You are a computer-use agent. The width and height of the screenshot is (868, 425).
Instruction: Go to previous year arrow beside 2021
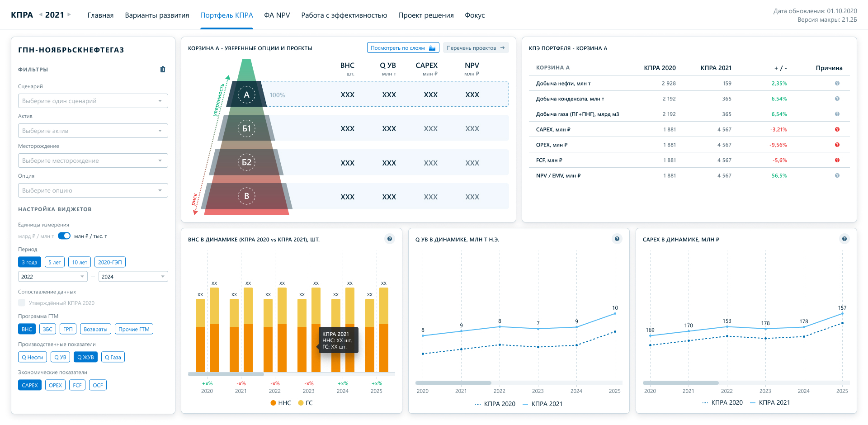coord(41,14)
